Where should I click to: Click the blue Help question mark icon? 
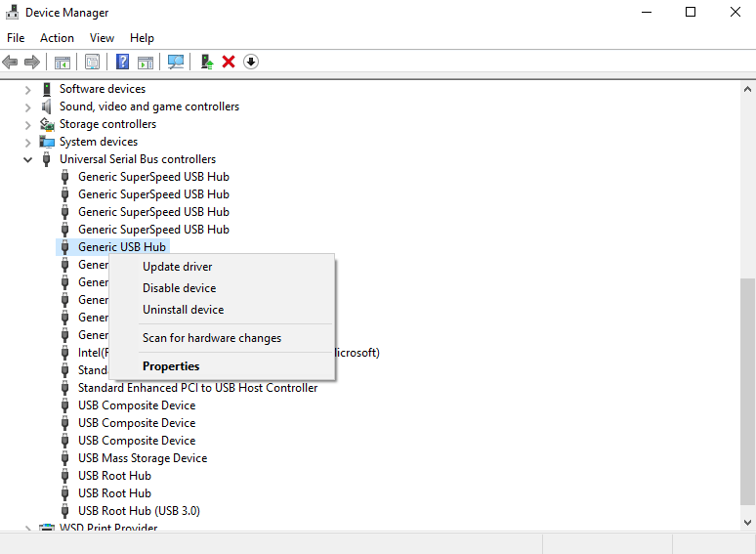pos(122,62)
